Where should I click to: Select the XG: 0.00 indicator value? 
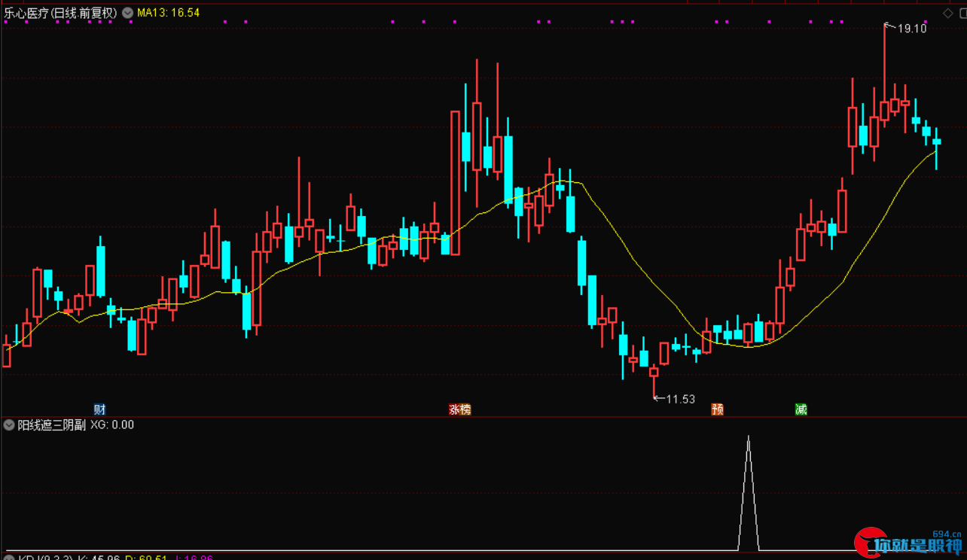pyautogui.click(x=112, y=425)
